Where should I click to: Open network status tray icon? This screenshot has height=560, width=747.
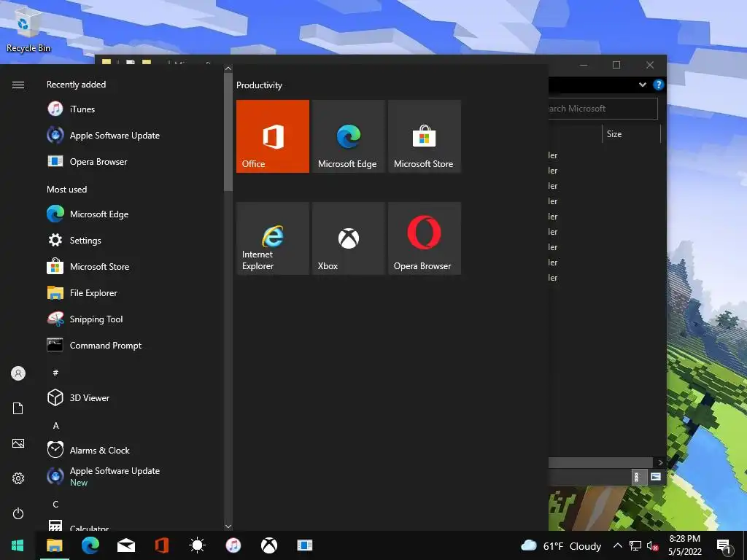pos(635,545)
